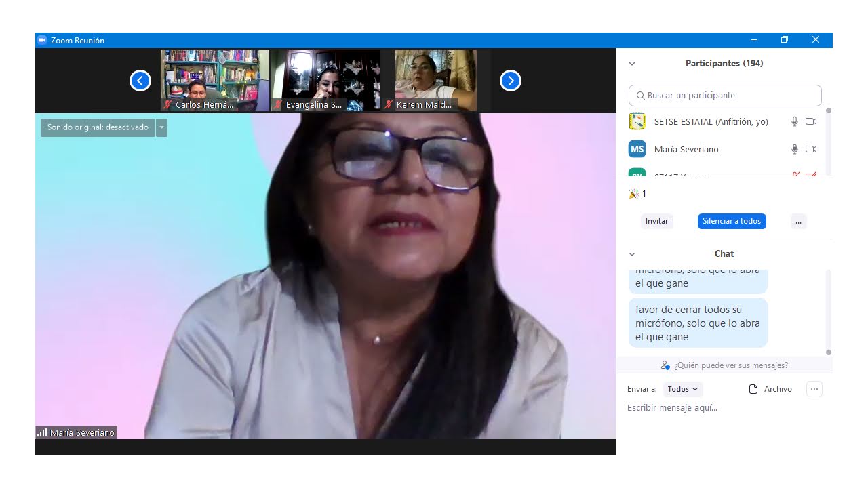The height and width of the screenshot is (488, 868).
Task: Collapse the Participantes panel chevron
Action: click(632, 64)
